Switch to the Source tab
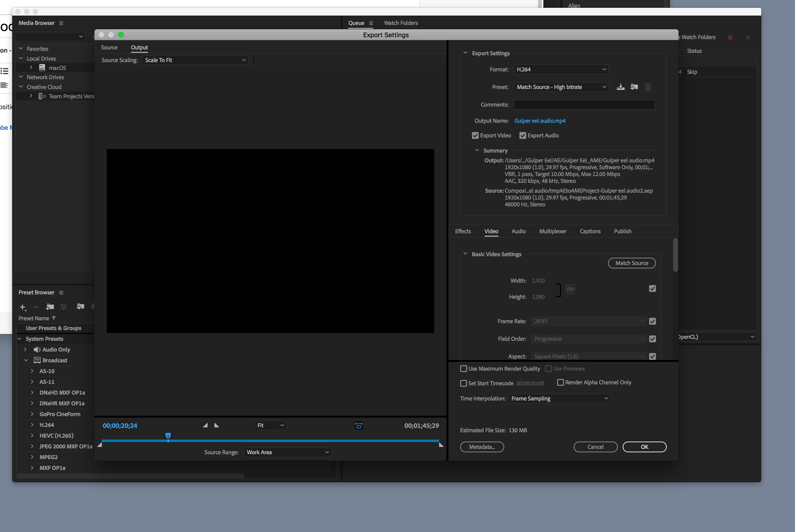795x532 pixels. (x=109, y=47)
